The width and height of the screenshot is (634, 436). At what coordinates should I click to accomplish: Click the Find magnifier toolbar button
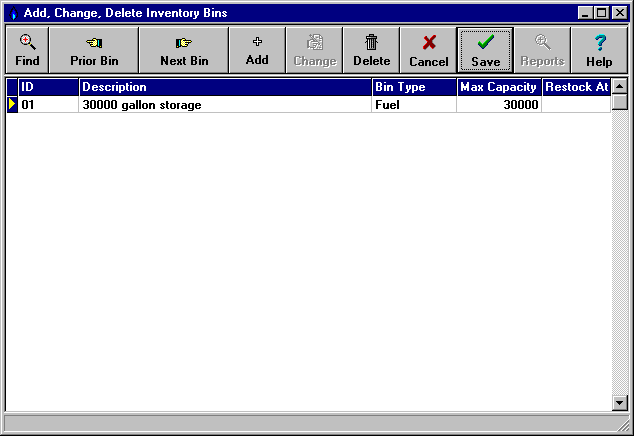tap(28, 50)
